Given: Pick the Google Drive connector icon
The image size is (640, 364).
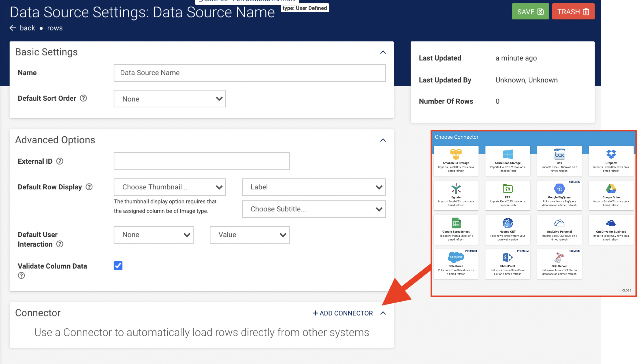Looking at the screenshot, I should (x=611, y=188).
